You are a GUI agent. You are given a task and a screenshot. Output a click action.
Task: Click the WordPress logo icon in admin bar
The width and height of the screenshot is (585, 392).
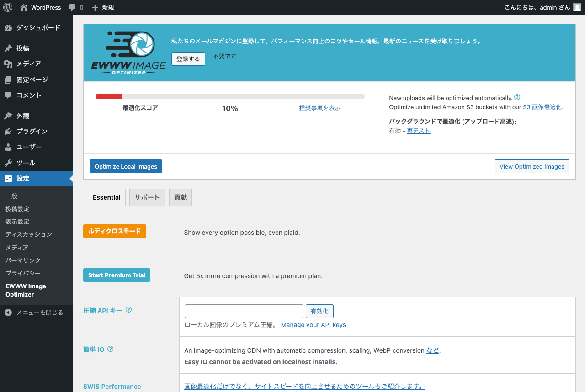[x=8, y=7]
